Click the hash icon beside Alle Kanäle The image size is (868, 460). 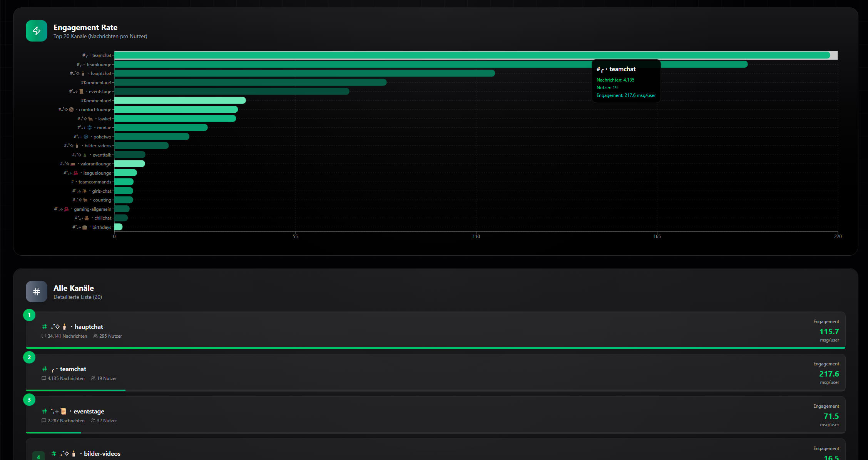click(37, 292)
